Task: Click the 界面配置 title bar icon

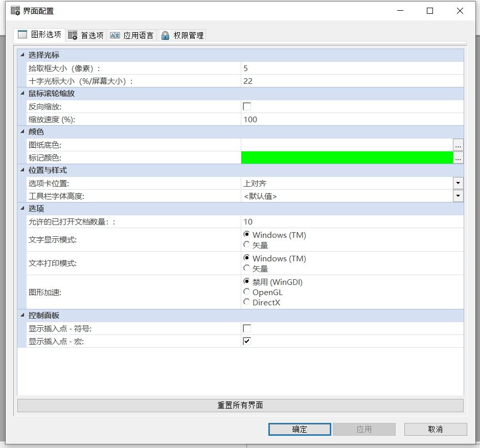Action: 15,11
